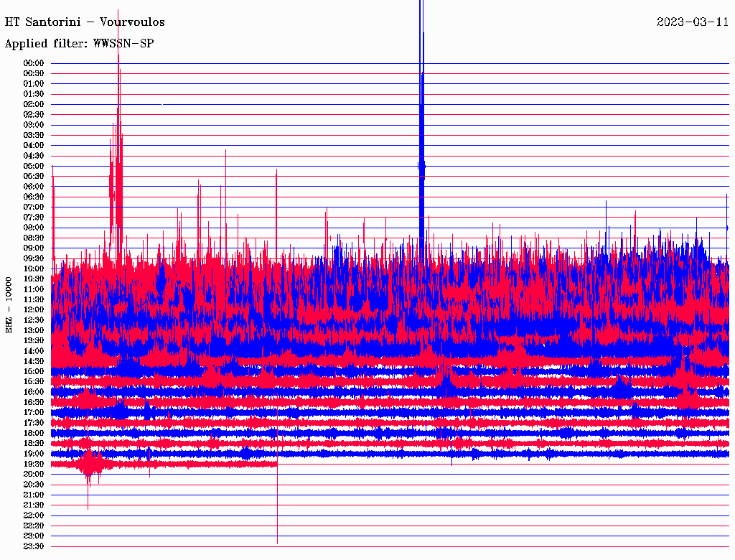Click the date 2023-03-11 label
735x560 pixels.
pos(692,22)
